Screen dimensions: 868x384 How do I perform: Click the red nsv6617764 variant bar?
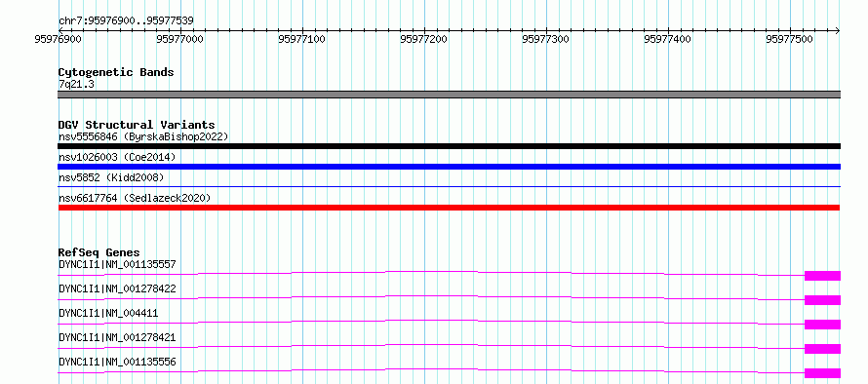pos(449,208)
